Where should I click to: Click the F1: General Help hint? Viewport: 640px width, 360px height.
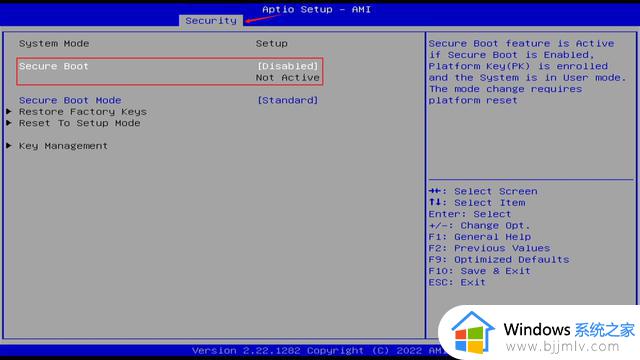480,237
